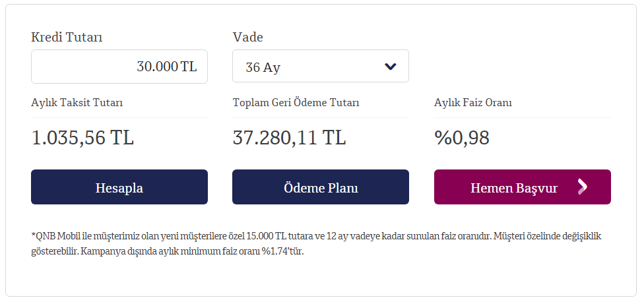This screenshot has width=644, height=302.
Task: Apply now with Hemen Başvur
Action: click(523, 187)
